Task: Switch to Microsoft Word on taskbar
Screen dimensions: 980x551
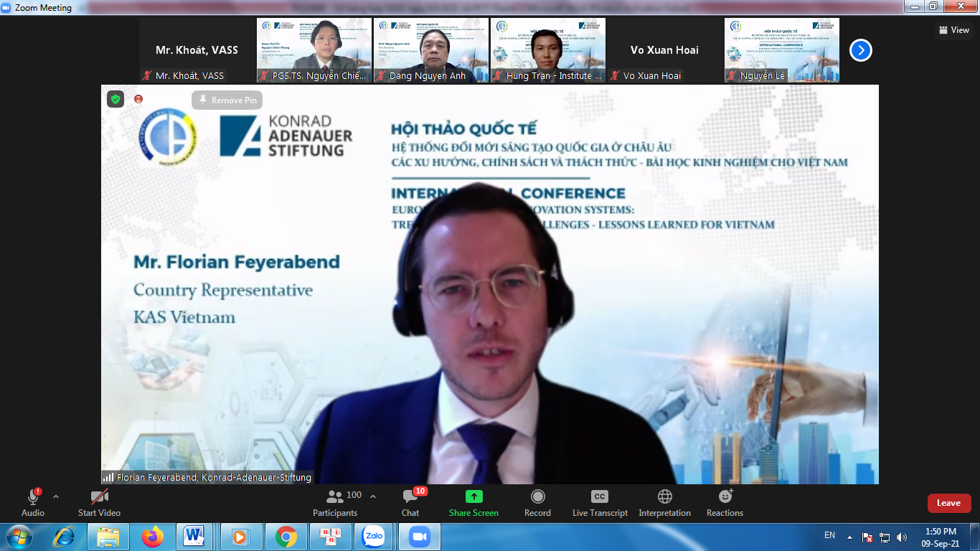Action: coord(194,537)
